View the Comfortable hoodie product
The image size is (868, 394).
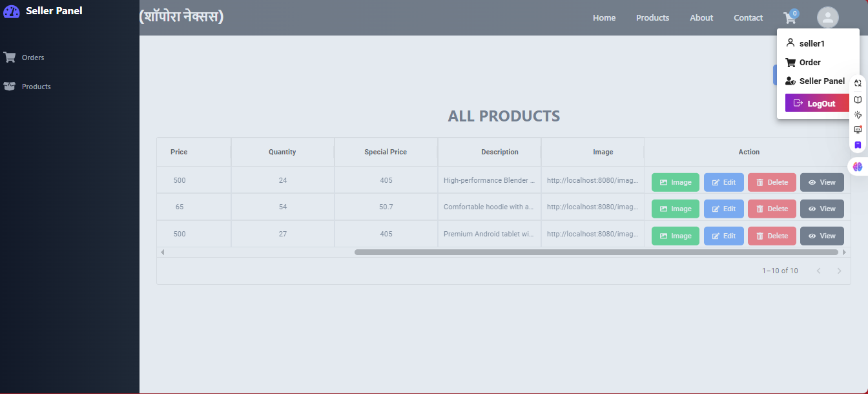tap(822, 209)
